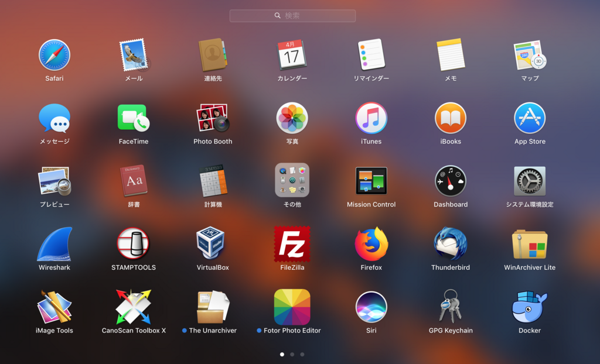This screenshot has height=364, width=600.
Task: Launch FaceTime
Action: pos(134,118)
